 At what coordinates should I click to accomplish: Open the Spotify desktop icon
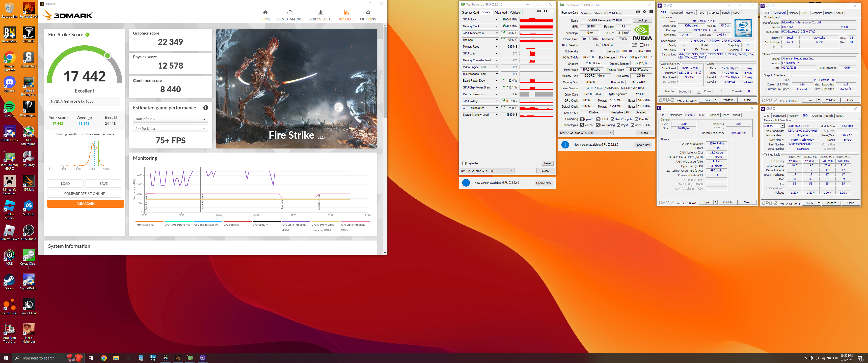tap(9, 109)
